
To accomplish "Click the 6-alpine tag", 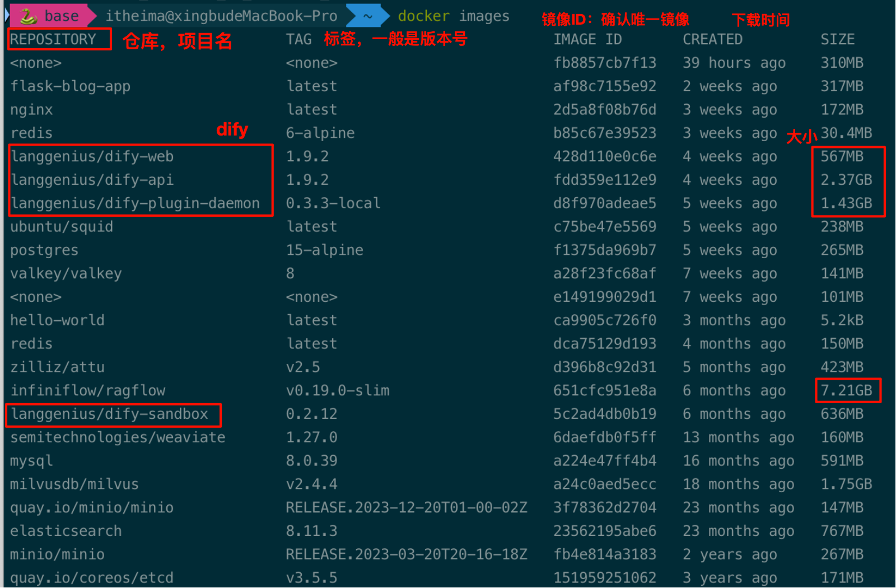I will [x=320, y=133].
